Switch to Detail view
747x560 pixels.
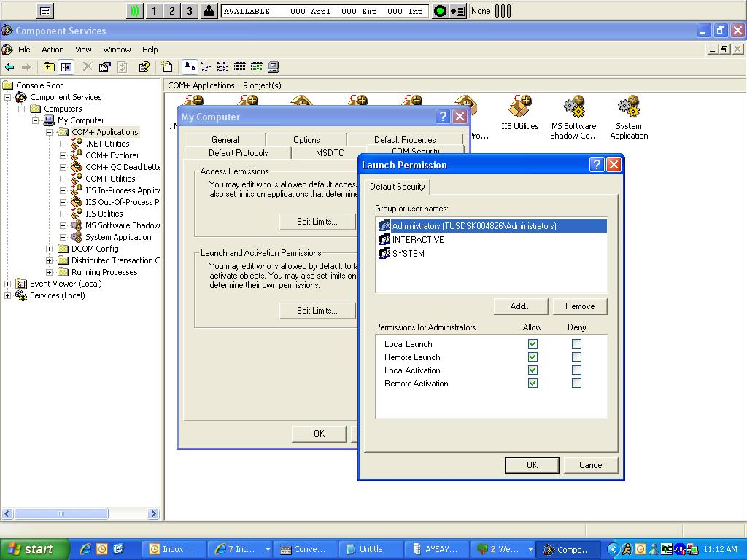(239, 67)
